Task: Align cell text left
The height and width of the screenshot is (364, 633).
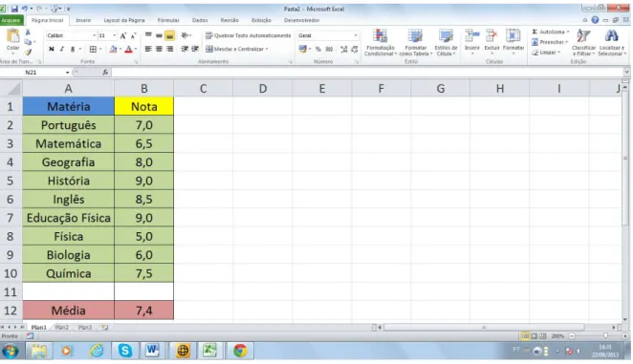Action: pyautogui.click(x=148, y=49)
